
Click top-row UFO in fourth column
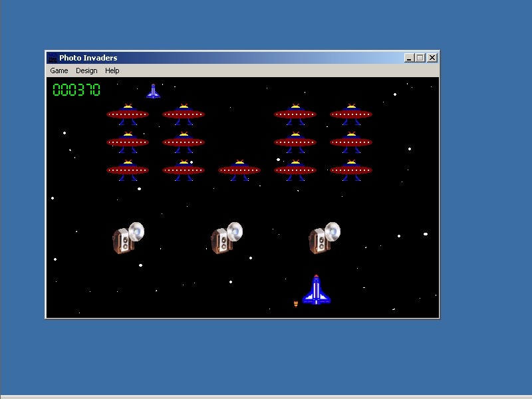295,114
